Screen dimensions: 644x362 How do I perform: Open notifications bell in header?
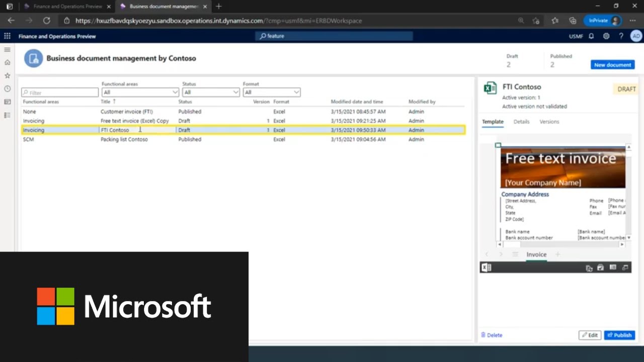[591, 36]
